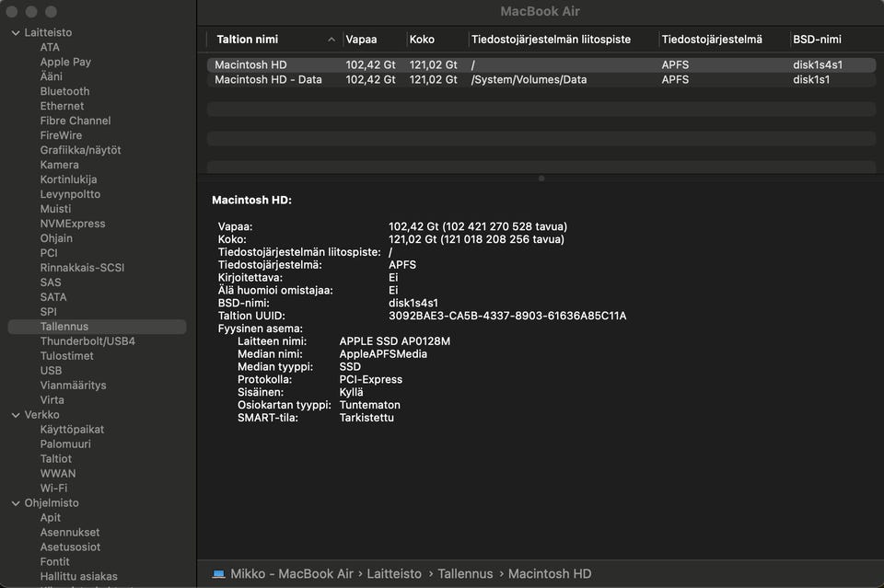Click the Taltion UUID value text
The width and height of the screenshot is (884, 588).
point(507,316)
